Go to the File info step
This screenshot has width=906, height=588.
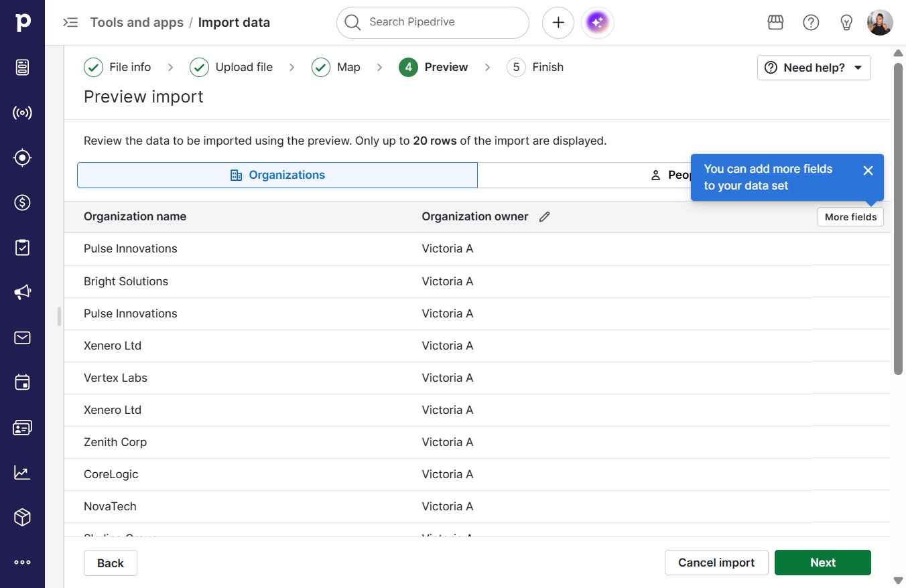coord(117,67)
